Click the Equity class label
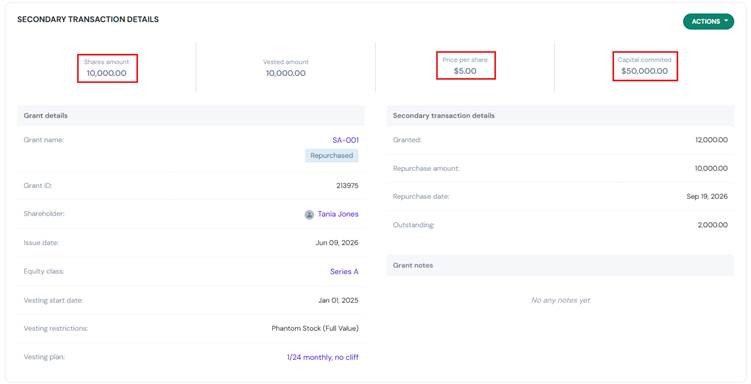Image resolution: width=751 pixels, height=384 pixels. click(x=44, y=271)
